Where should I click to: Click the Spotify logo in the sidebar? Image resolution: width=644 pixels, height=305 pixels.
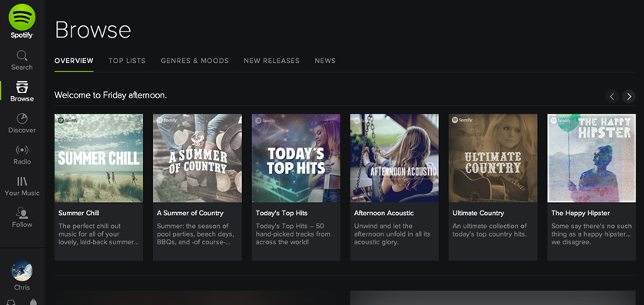point(22,21)
